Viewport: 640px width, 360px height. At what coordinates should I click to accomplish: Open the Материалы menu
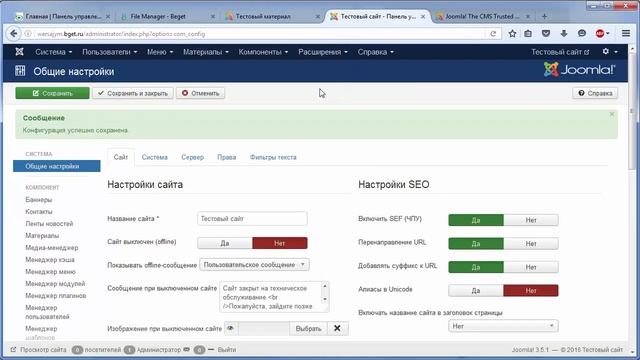(206, 52)
